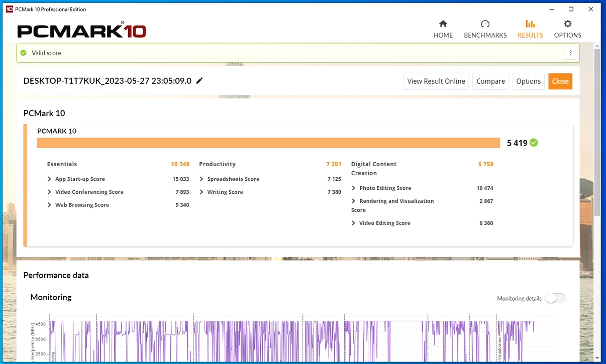Go to the HOME tab label

[443, 35]
